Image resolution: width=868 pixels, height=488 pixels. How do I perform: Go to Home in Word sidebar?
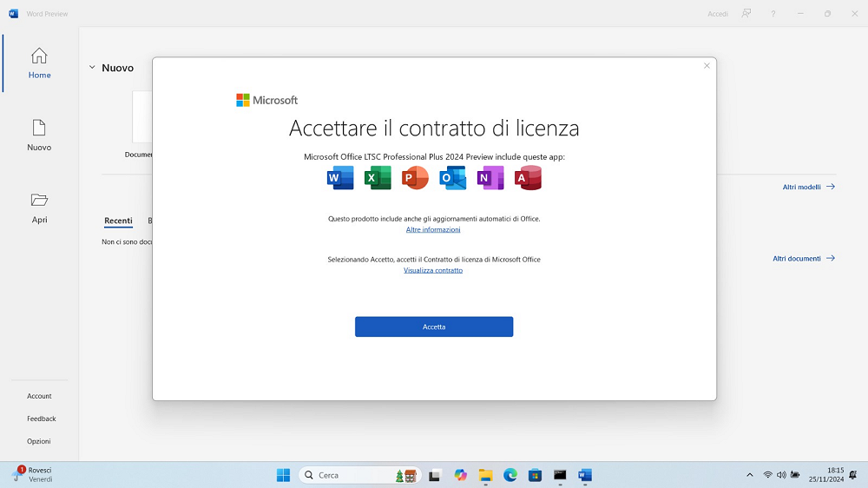point(39,63)
